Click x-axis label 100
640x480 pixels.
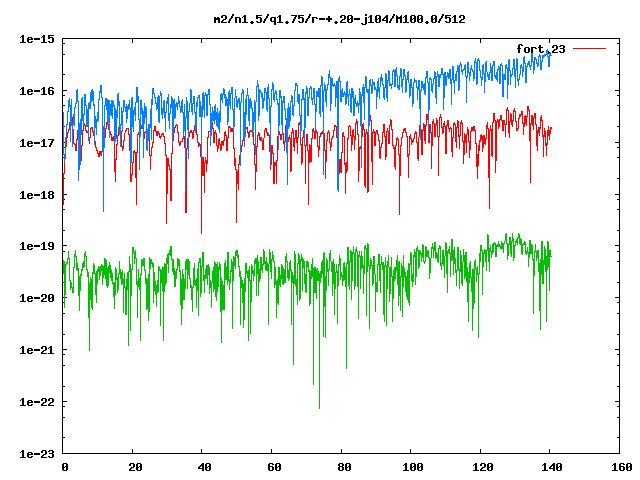pos(413,467)
